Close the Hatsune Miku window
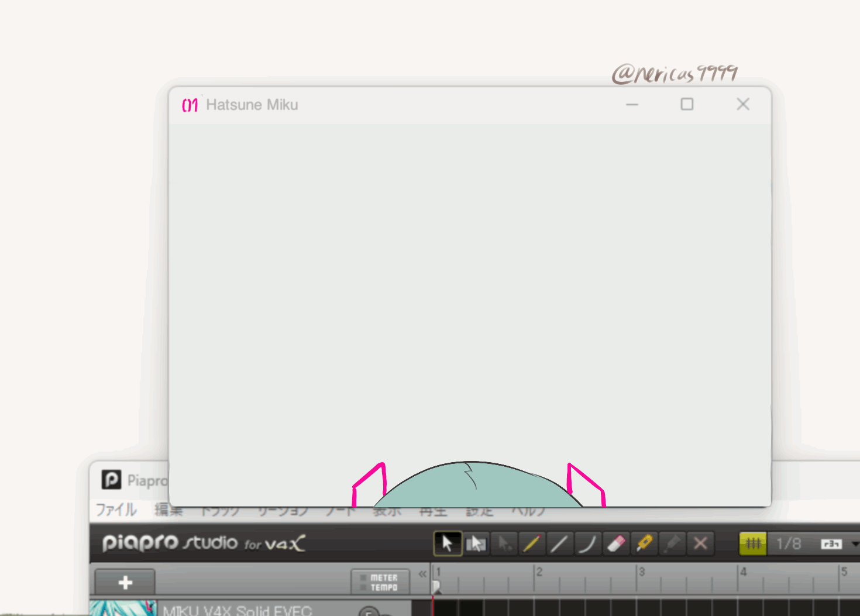860x616 pixels. click(x=743, y=104)
